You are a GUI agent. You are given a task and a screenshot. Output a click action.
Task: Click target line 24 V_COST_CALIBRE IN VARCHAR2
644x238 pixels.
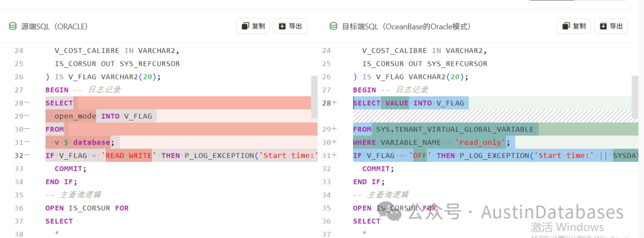point(425,51)
